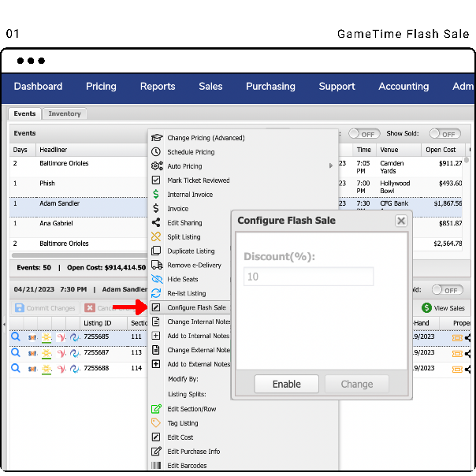Viewport: 476px width, 476px height.
Task: Toggle the Show Sold switch in Events
Action: [444, 133]
